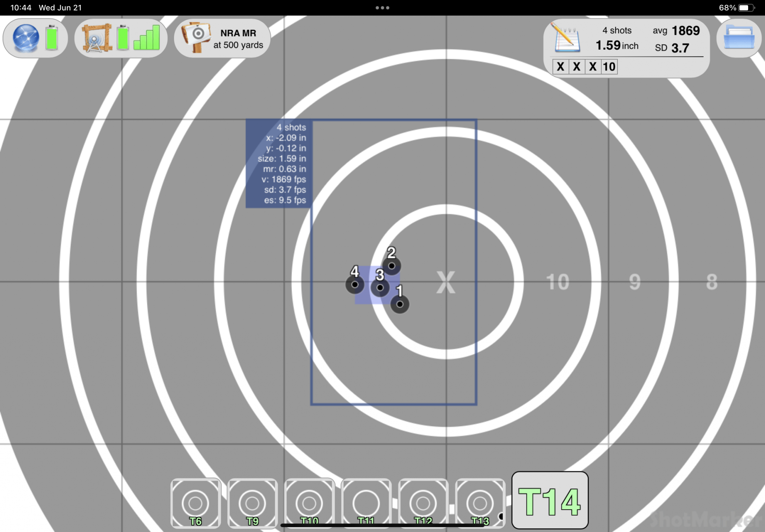Tap the battery icon beside the target frame
The width and height of the screenshot is (765, 532).
point(123,37)
